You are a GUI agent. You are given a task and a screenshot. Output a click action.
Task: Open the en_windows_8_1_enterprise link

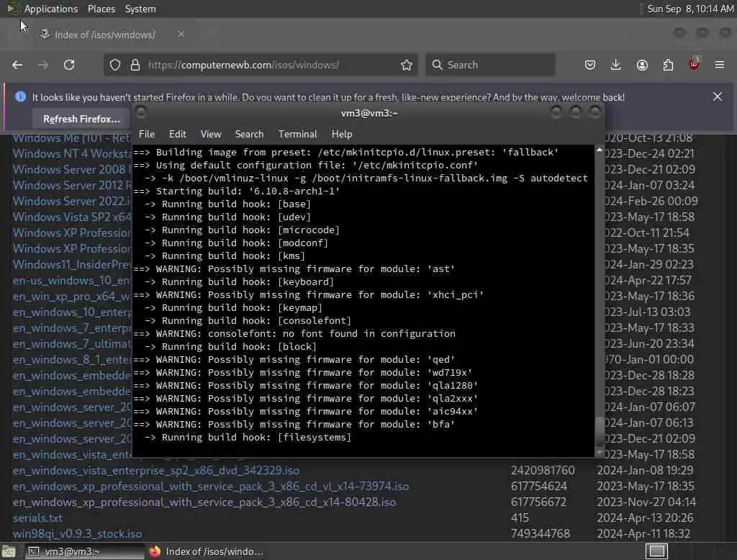[72, 359]
